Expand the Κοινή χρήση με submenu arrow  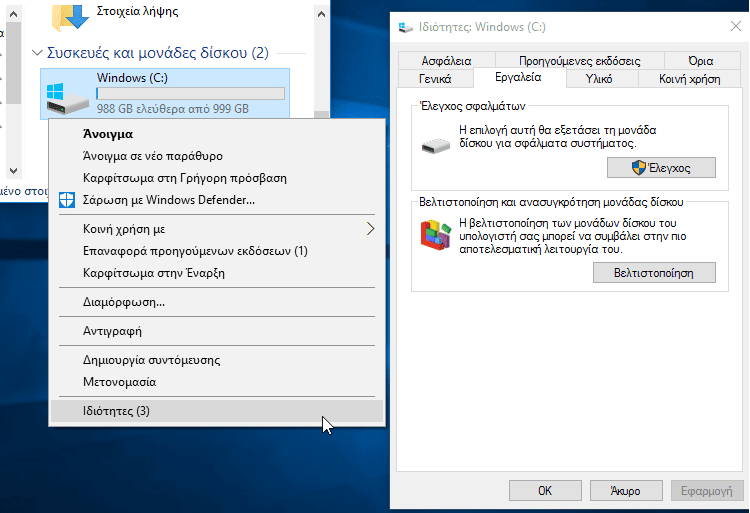[370, 228]
